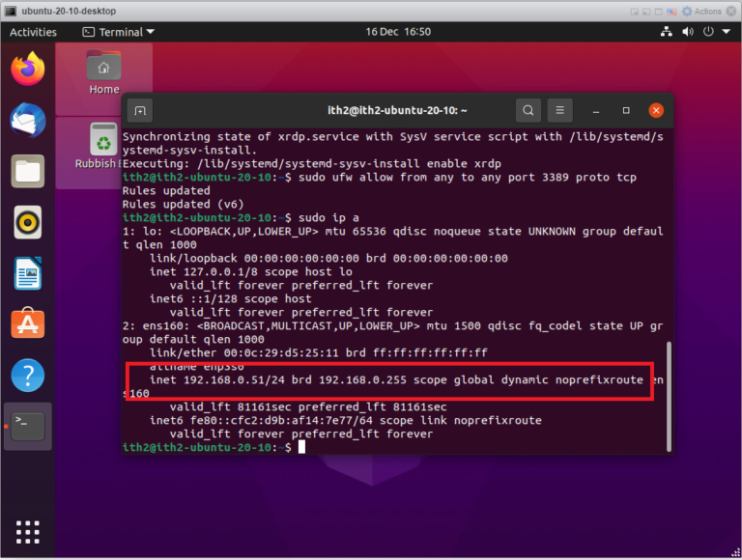742x560 pixels.
Task: Open the Home folder desktop icon
Action: click(x=103, y=72)
